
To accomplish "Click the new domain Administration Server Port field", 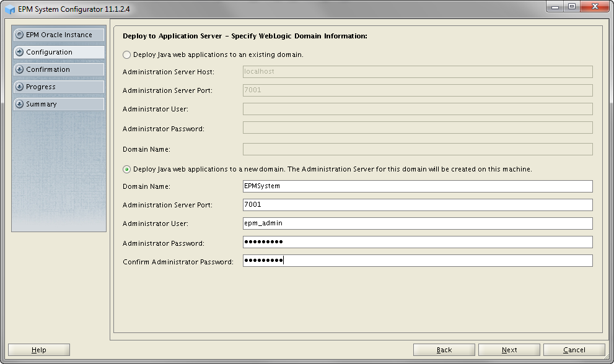I will [417, 205].
